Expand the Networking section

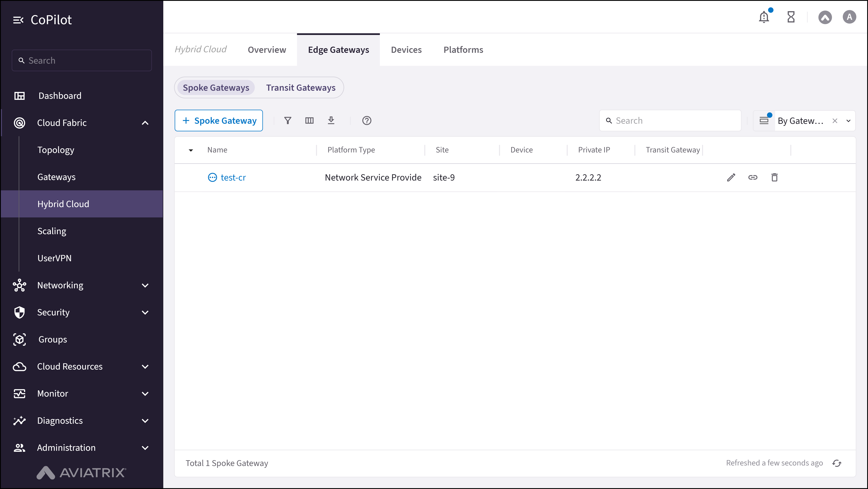click(x=145, y=285)
